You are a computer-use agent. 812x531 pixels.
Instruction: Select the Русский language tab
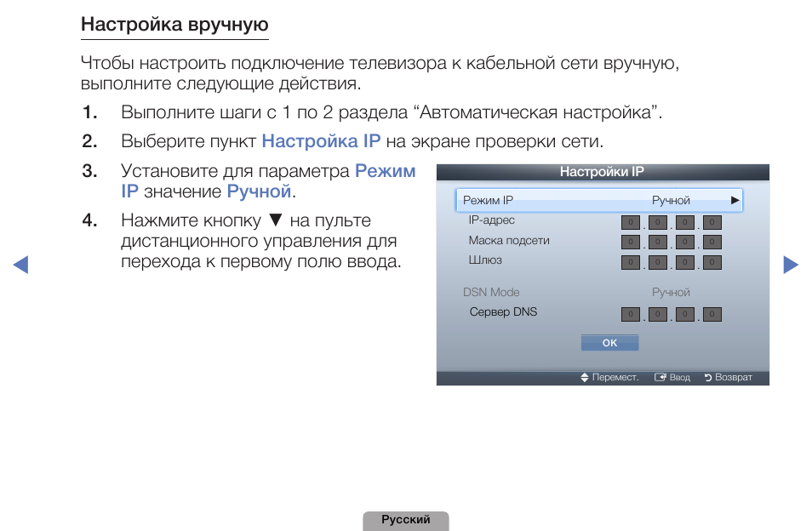click(406, 520)
